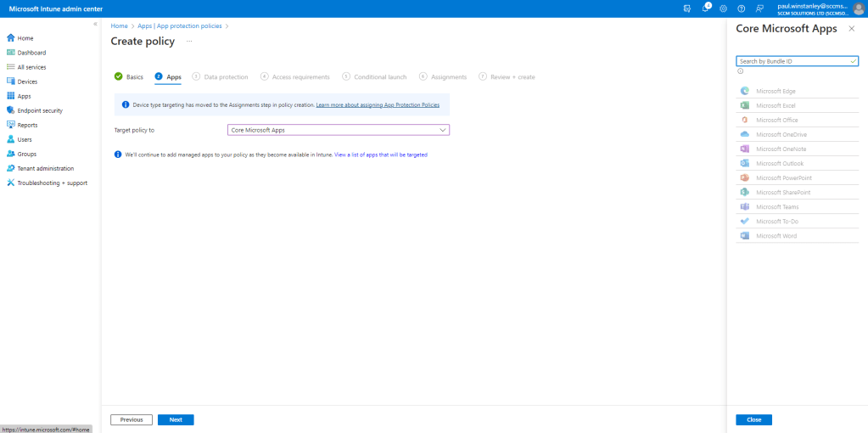Open the Create policy ellipsis menu

coord(189,41)
